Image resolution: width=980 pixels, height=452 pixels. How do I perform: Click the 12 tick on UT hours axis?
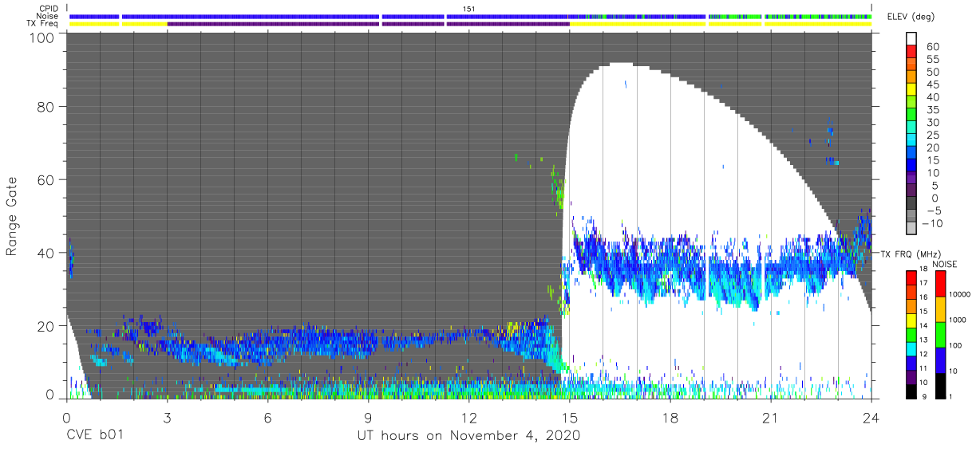468,418
